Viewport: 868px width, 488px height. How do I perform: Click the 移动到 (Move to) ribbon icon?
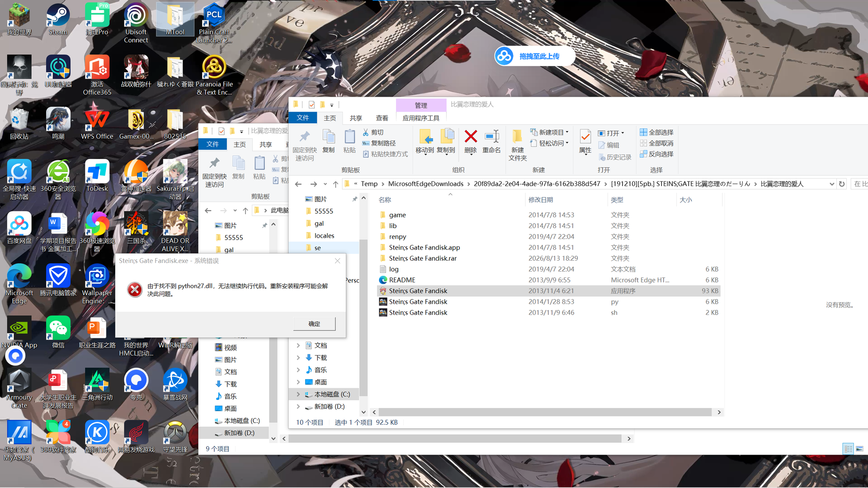pyautogui.click(x=425, y=141)
